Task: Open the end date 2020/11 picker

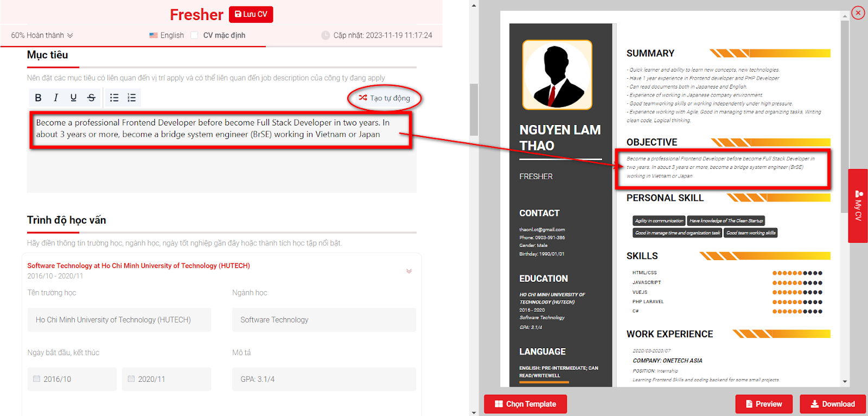Action: (167, 379)
